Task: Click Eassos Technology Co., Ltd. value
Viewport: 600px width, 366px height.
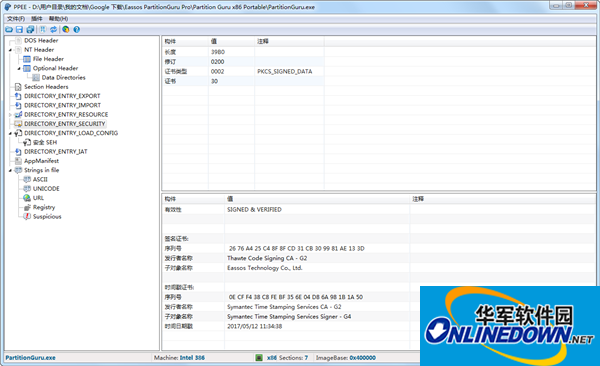Action: pyautogui.click(x=265, y=268)
